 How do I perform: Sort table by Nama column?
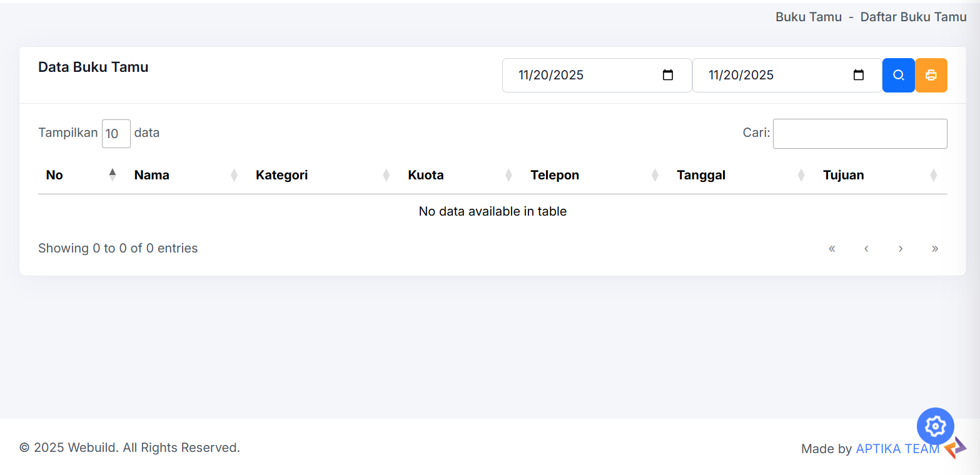[187, 175]
